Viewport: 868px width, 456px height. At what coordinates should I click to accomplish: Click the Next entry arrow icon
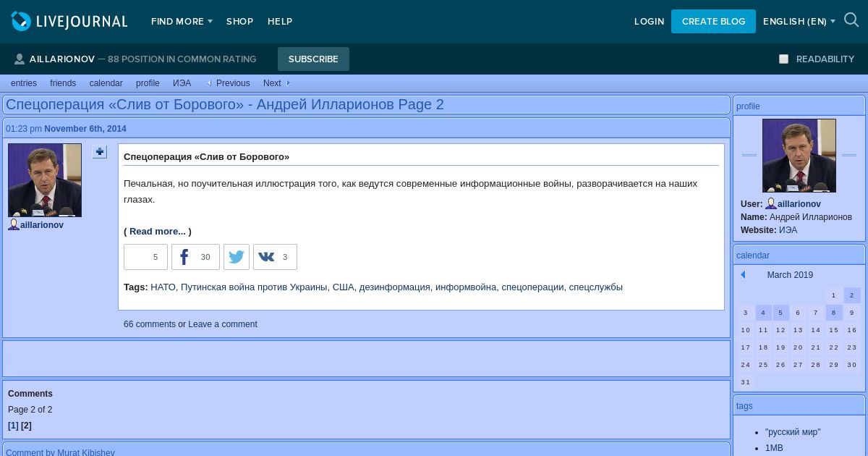pos(288,83)
